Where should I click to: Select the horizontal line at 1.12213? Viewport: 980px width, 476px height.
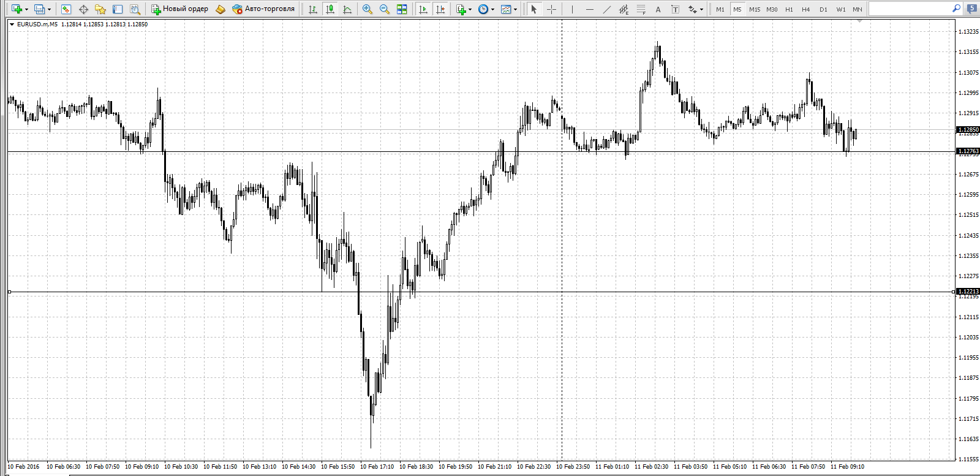[481, 292]
